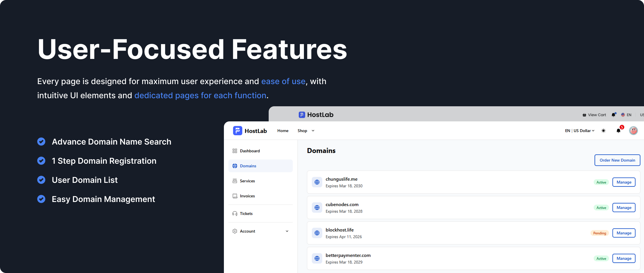Click Manage for blockhost.life
This screenshot has height=273, width=644.
(x=624, y=233)
